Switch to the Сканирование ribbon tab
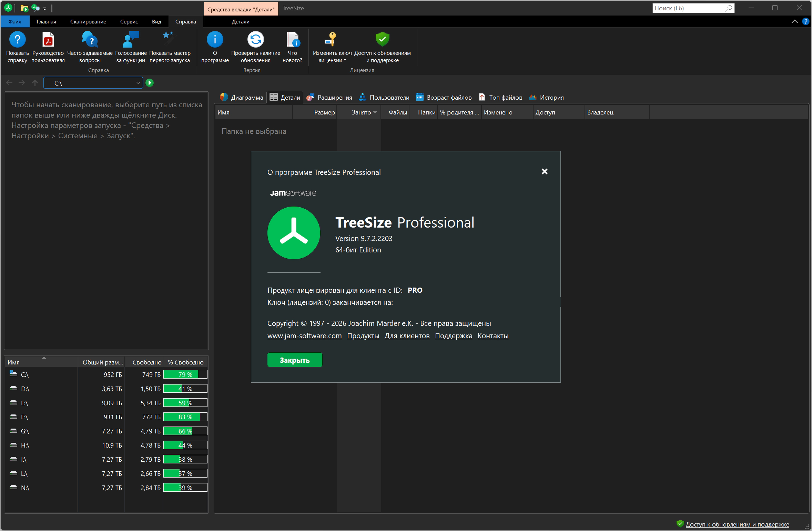The width and height of the screenshot is (812, 531). (x=88, y=21)
